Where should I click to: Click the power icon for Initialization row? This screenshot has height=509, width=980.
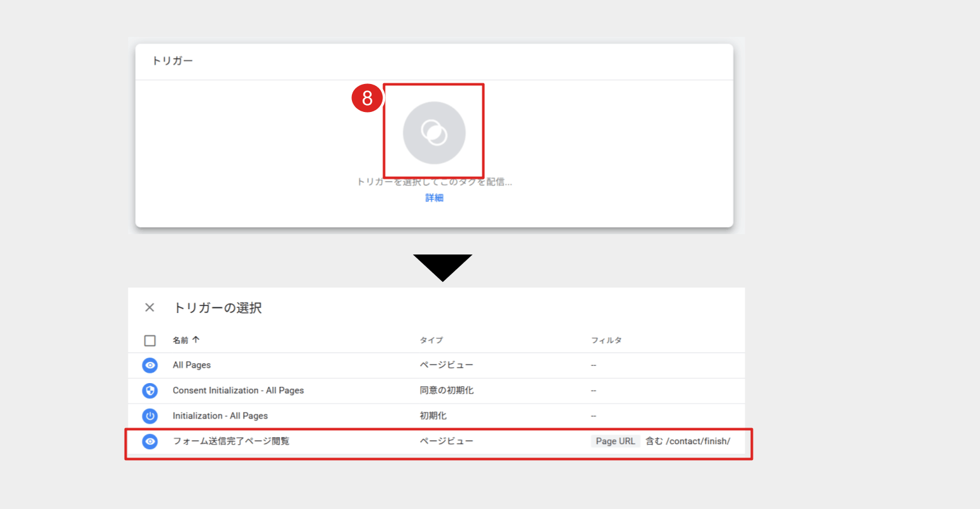pos(150,416)
